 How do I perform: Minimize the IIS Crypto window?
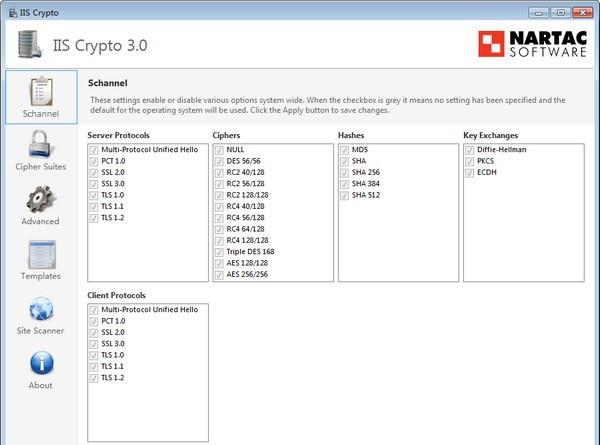click(538, 13)
